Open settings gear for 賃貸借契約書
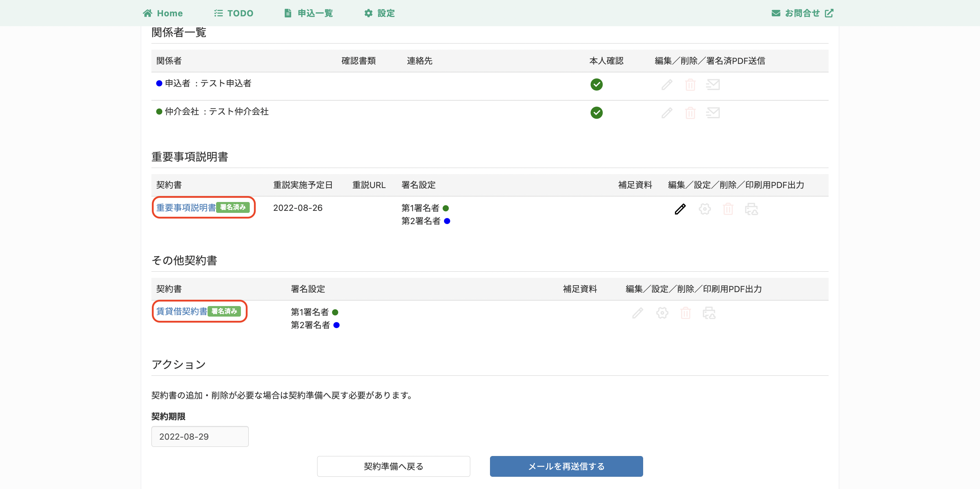Screen dimensions: 980x489 point(662,313)
